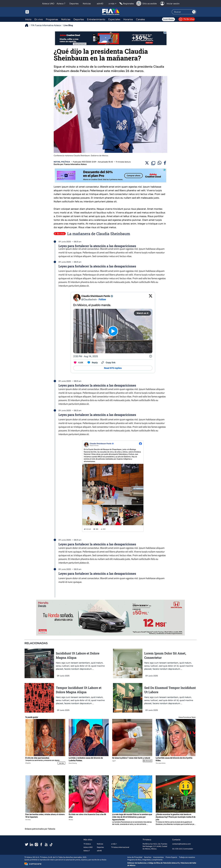Open TikTok icon in footer
The height and width of the screenshot is (868, 221).
51,844
